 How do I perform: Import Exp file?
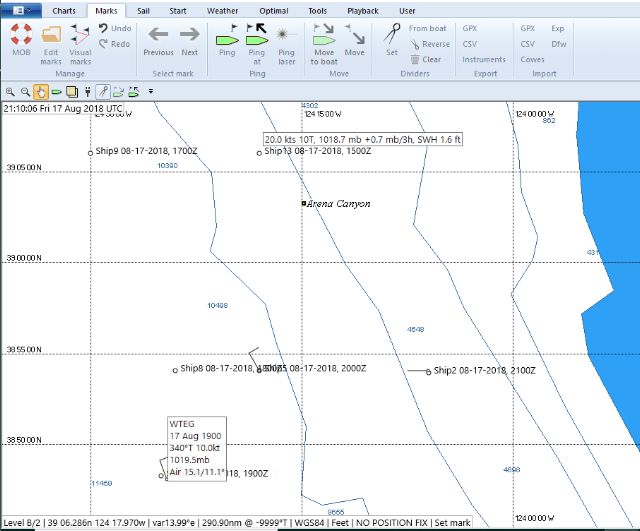coord(558,28)
